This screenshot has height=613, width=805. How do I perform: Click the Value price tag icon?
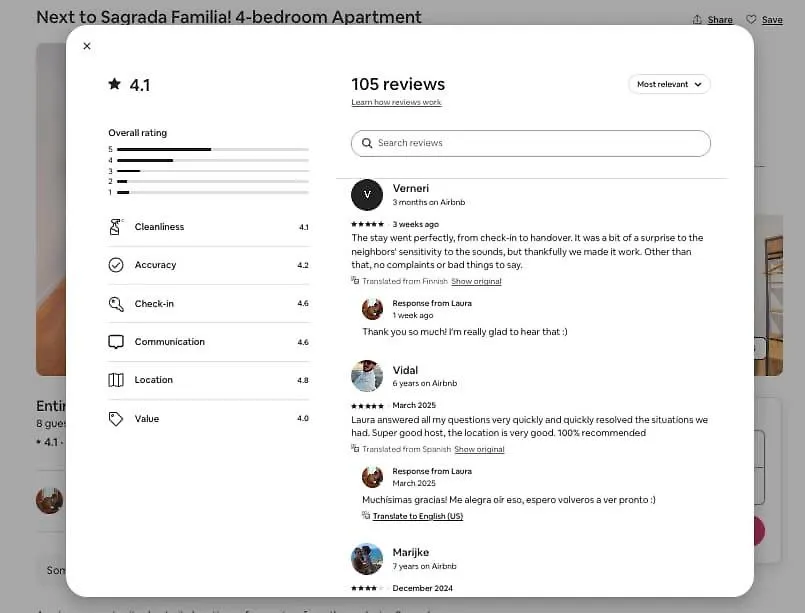(x=116, y=419)
